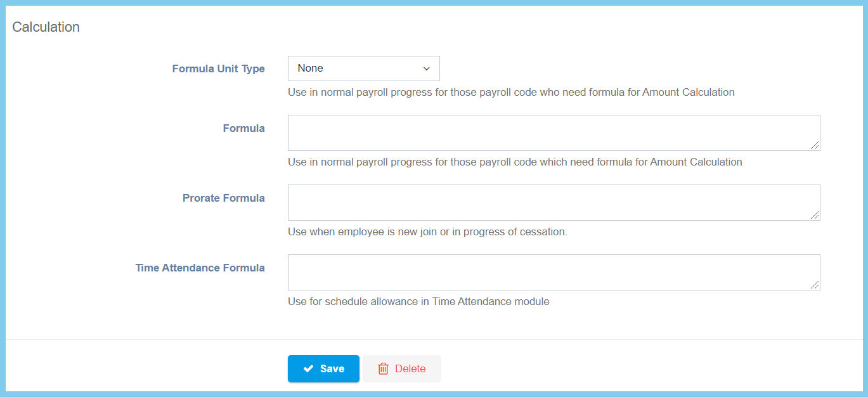Delete this payroll code entry
Image resolution: width=868 pixels, height=397 pixels.
(402, 368)
